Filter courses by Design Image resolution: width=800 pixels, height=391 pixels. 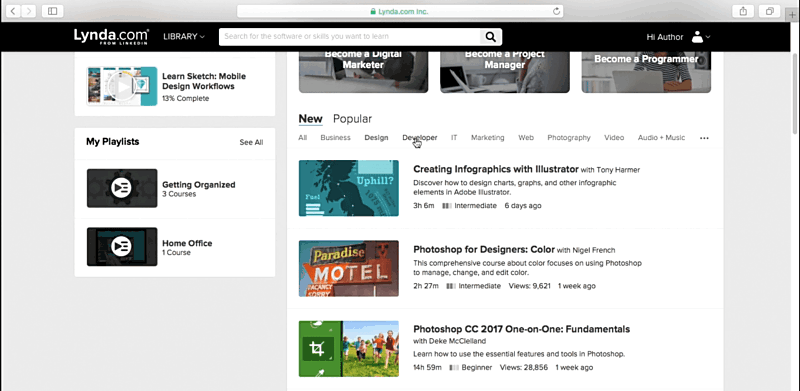[x=376, y=138]
